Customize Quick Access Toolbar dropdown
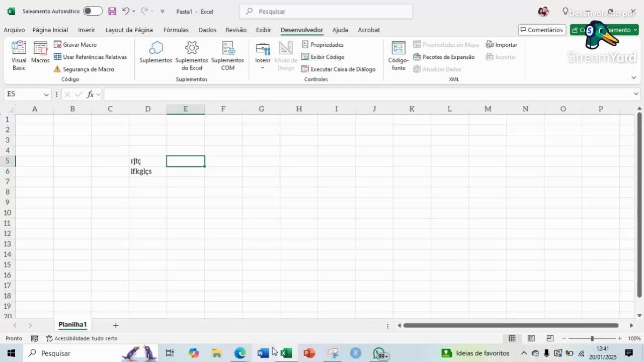The width and height of the screenshot is (644, 362). click(162, 11)
